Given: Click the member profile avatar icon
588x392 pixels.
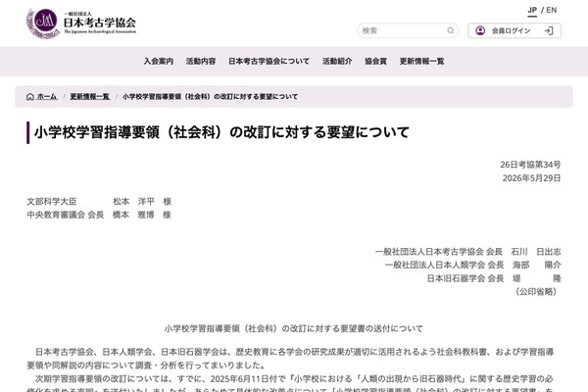Looking at the screenshot, I should click(480, 30).
